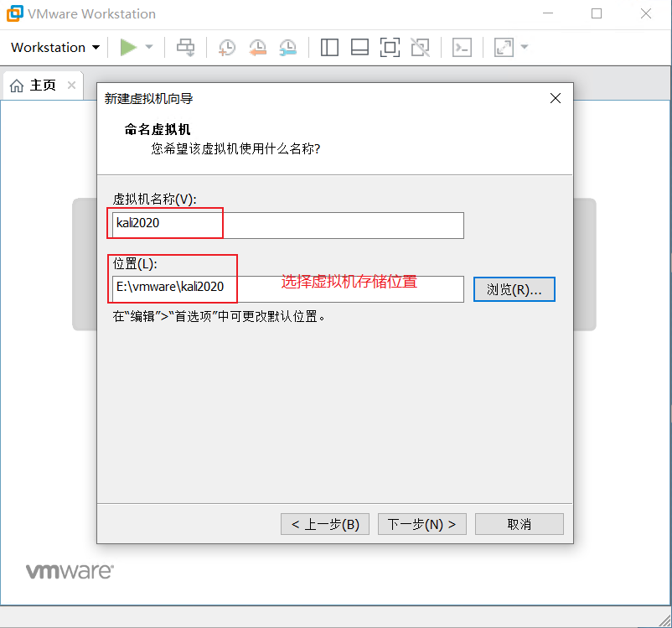Click the stretch guest display icon
This screenshot has width=672, height=628.
click(x=504, y=47)
